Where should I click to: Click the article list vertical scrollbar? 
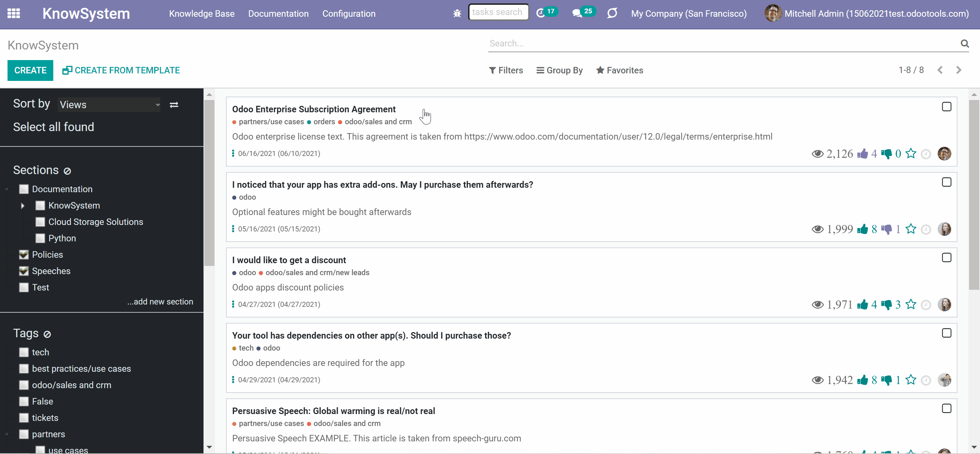[x=974, y=194]
